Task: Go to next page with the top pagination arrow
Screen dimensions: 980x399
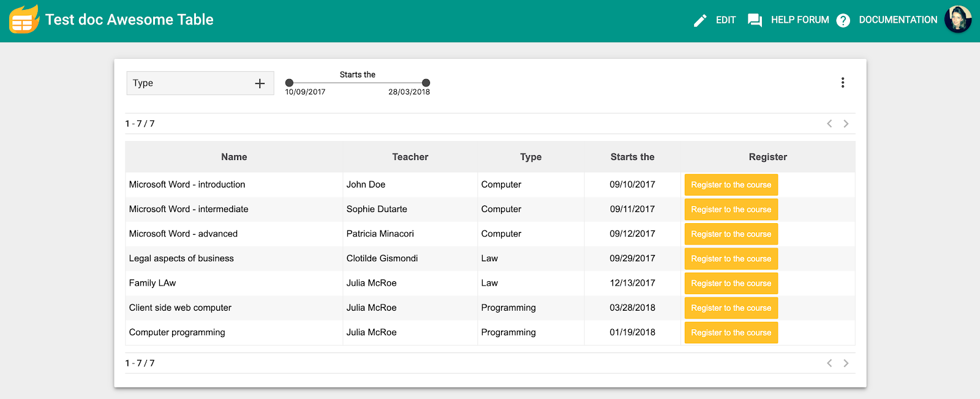Action: pyautogui.click(x=846, y=123)
